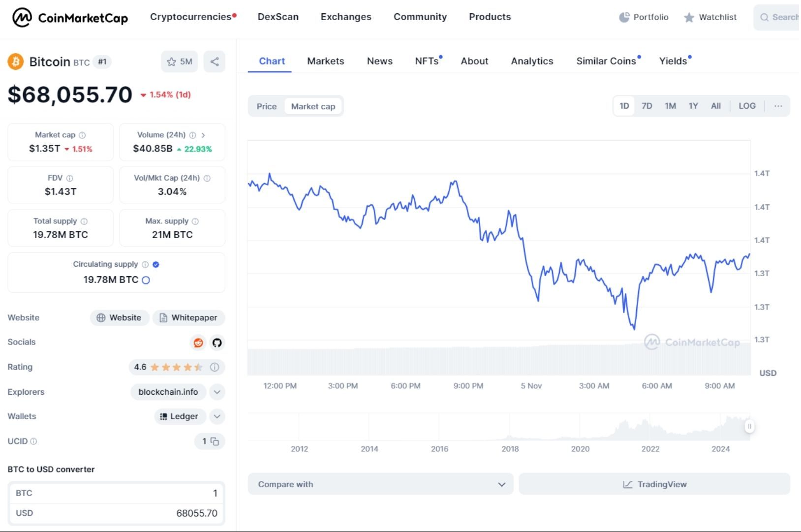Share the Bitcoin page
The width and height of the screenshot is (801, 532).
pyautogui.click(x=214, y=62)
